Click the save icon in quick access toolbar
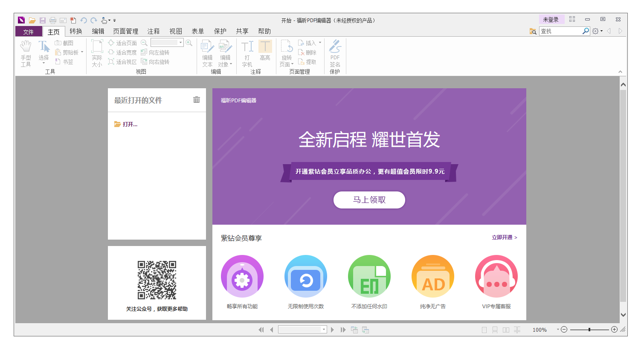 point(42,20)
